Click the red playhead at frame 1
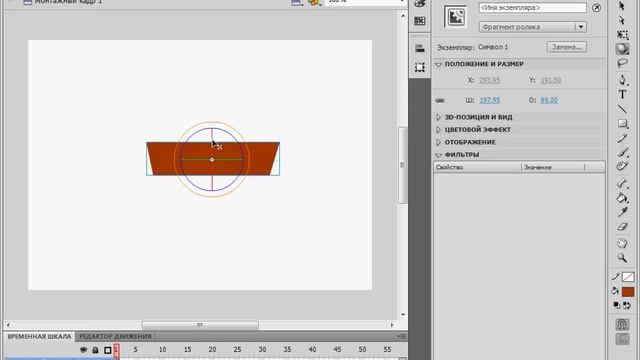 tap(116, 350)
